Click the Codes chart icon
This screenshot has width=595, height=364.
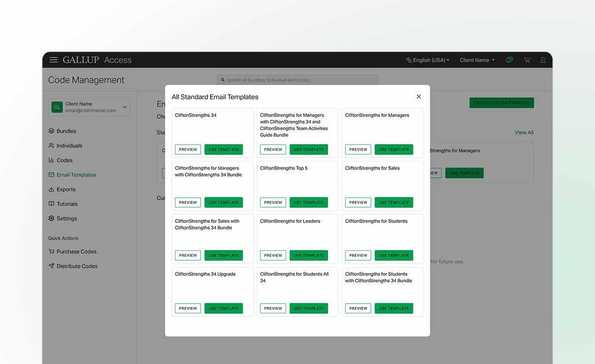51,160
